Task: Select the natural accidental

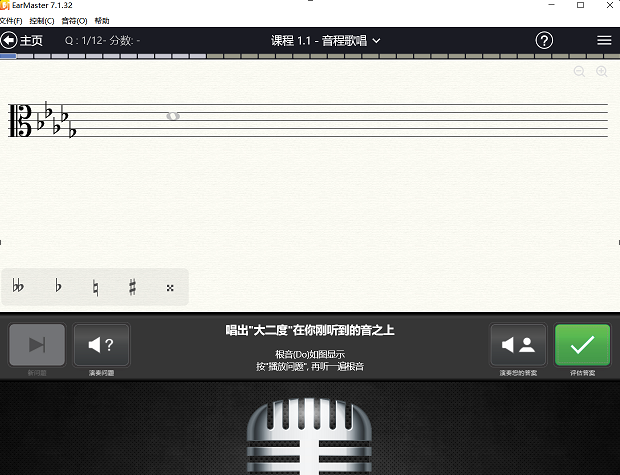Action: [x=95, y=288]
